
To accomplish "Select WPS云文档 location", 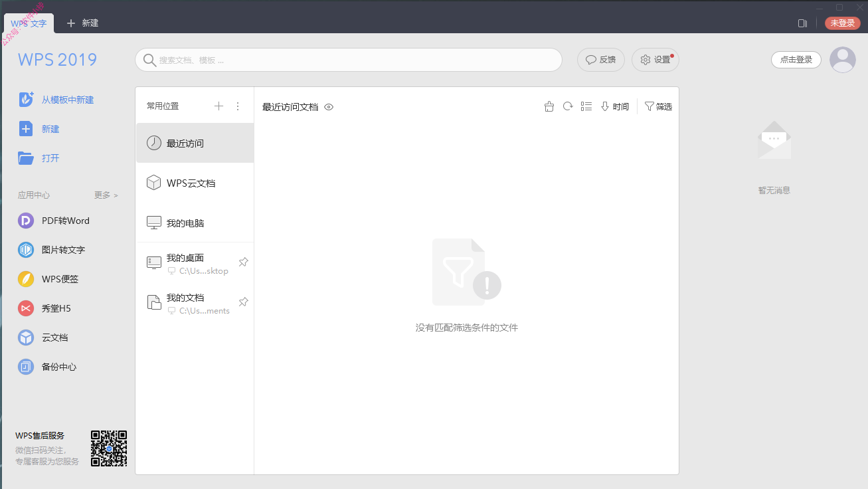I will click(195, 183).
